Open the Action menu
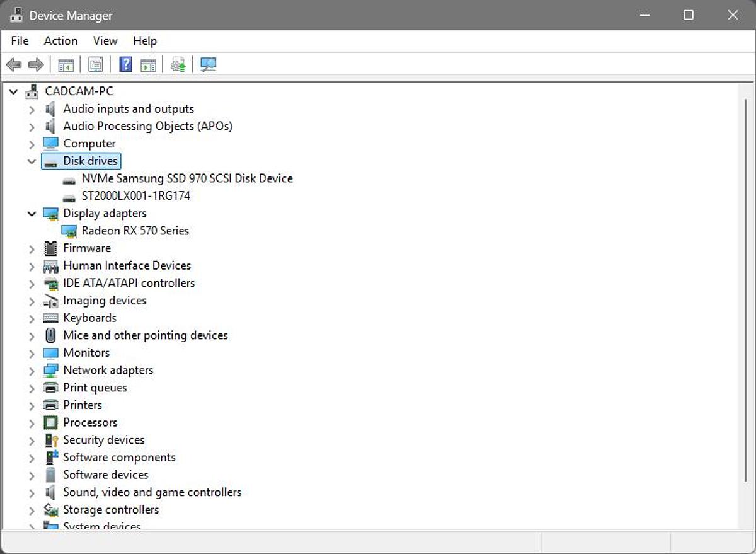Screen dimensions: 756x554 [x=60, y=41]
